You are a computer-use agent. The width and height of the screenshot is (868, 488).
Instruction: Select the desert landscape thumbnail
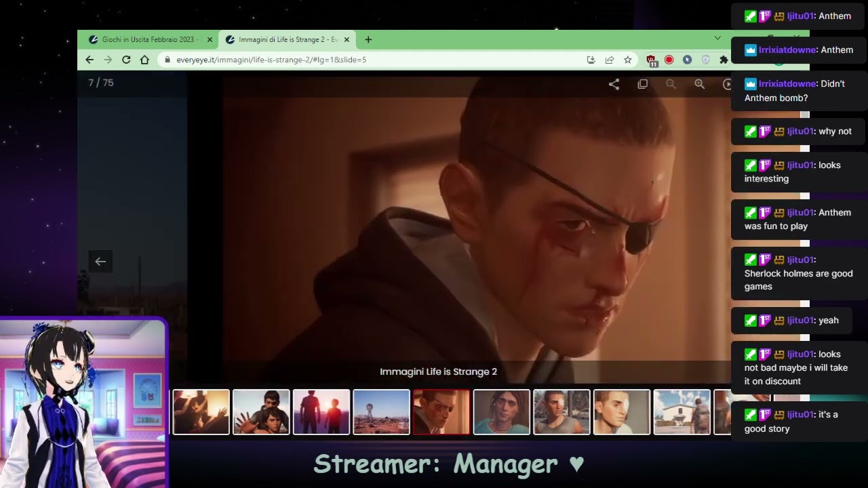381,411
